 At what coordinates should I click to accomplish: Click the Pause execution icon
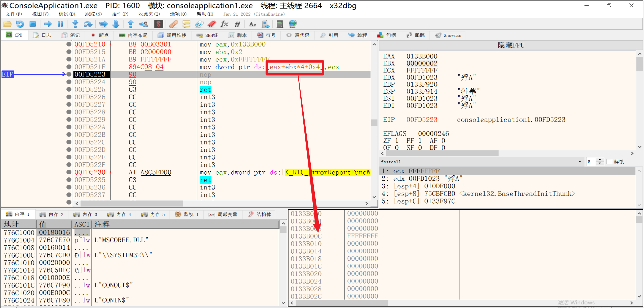(x=60, y=24)
